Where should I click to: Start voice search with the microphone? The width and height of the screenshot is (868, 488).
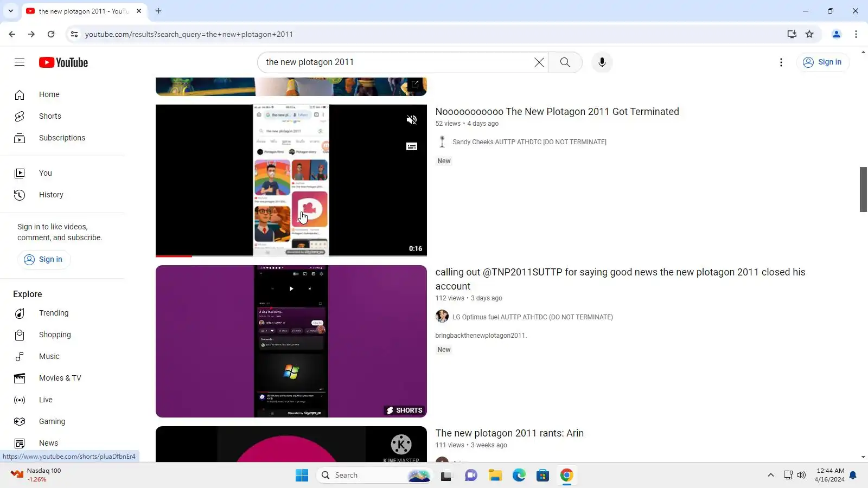click(602, 62)
